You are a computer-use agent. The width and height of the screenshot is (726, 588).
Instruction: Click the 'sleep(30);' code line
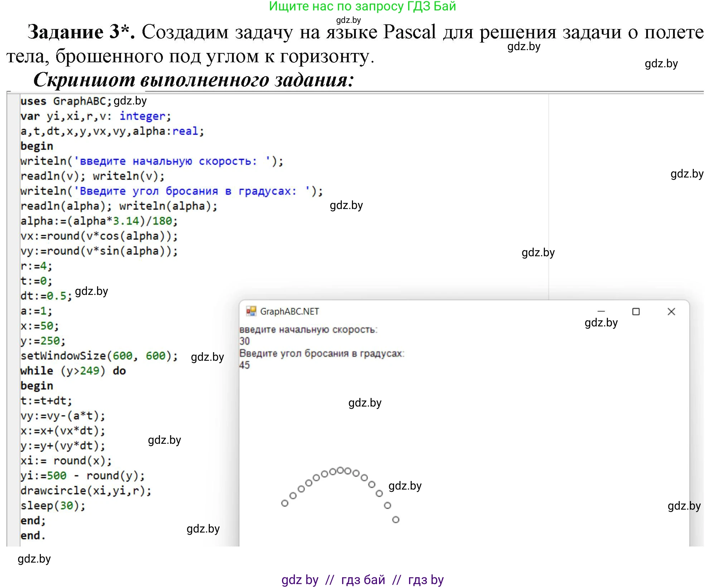point(53,505)
